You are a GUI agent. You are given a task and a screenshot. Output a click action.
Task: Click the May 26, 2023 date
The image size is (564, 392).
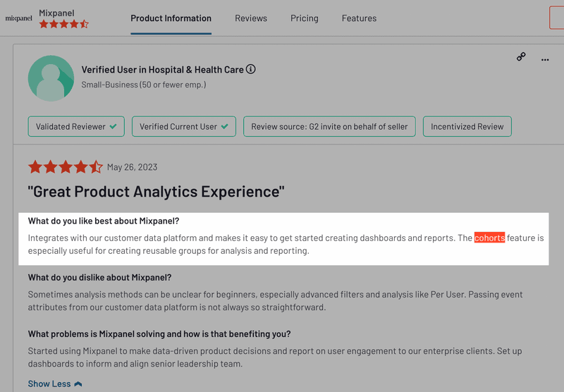click(132, 167)
